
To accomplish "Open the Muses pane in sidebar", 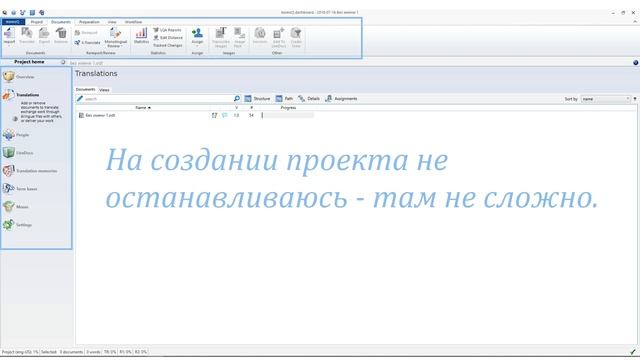I will pos(16,207).
